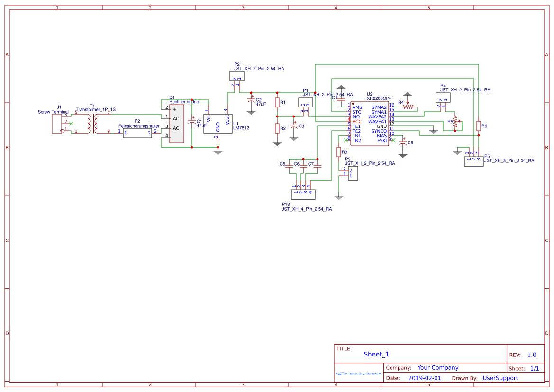Select the resistor R6 symbol
The image size is (554, 392).
pos(479,126)
